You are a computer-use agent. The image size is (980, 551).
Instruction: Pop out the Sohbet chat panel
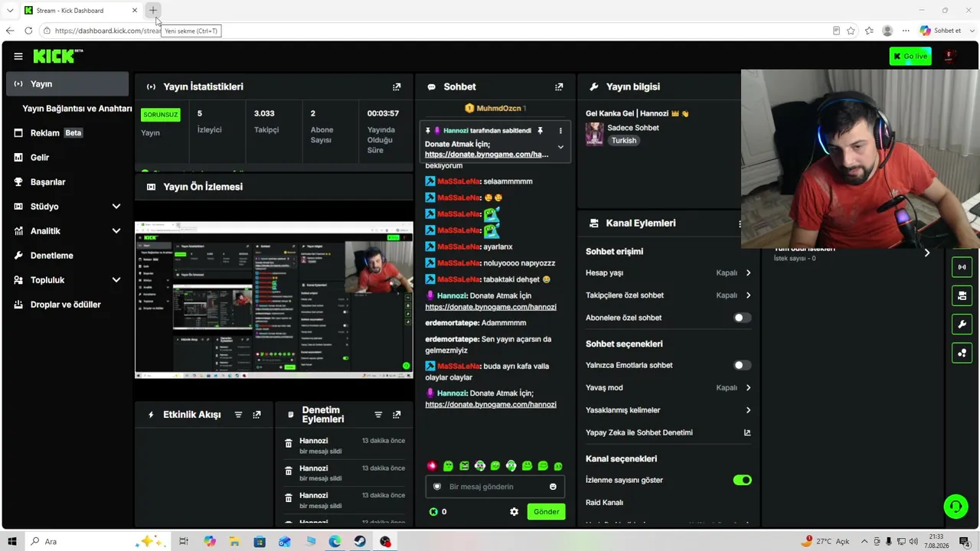pyautogui.click(x=559, y=86)
